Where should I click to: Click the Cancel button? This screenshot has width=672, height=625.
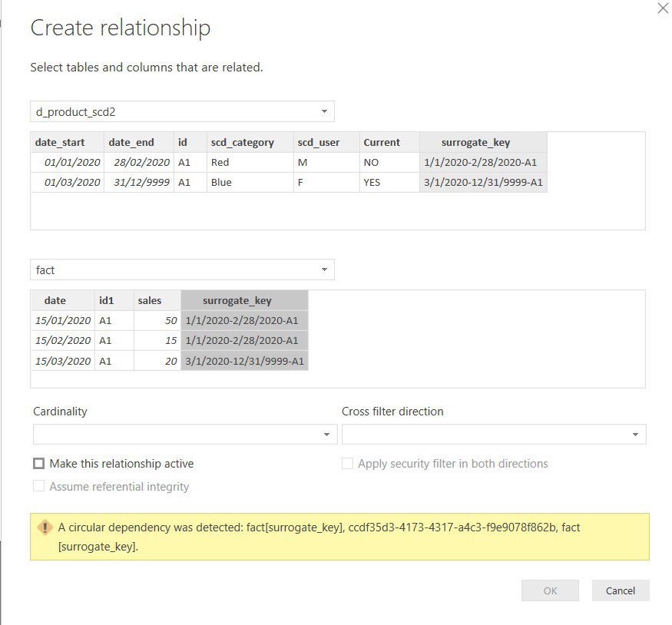(620, 590)
